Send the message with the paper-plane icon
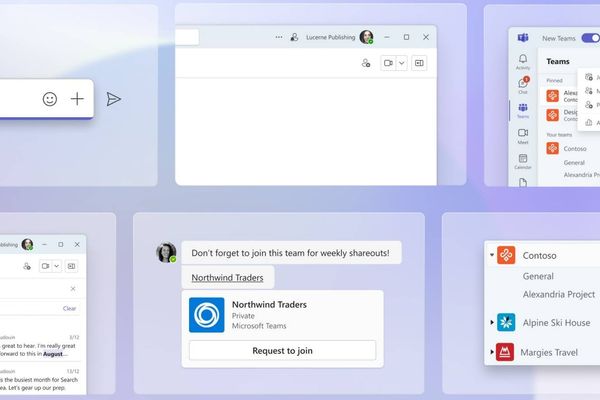The width and height of the screenshot is (600, 400). pos(114,99)
